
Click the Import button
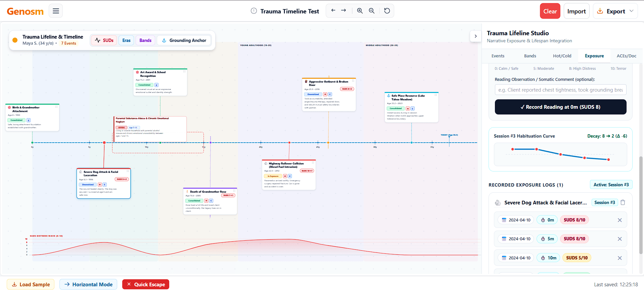pos(577,11)
